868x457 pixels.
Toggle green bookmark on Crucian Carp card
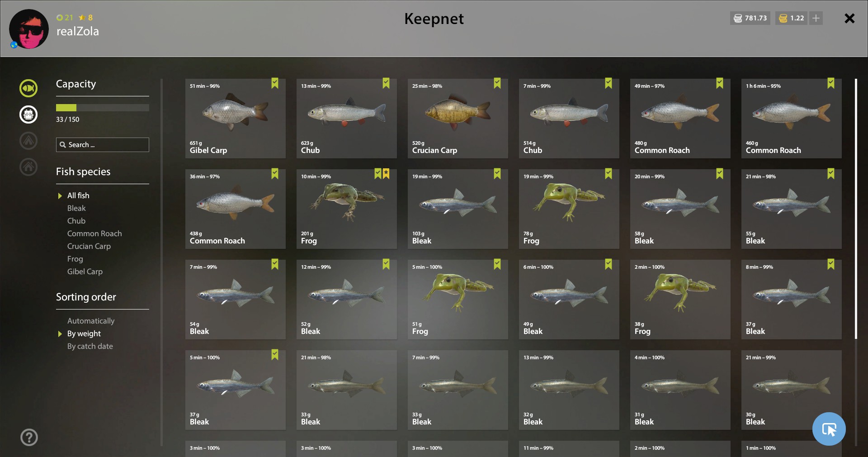tap(497, 83)
